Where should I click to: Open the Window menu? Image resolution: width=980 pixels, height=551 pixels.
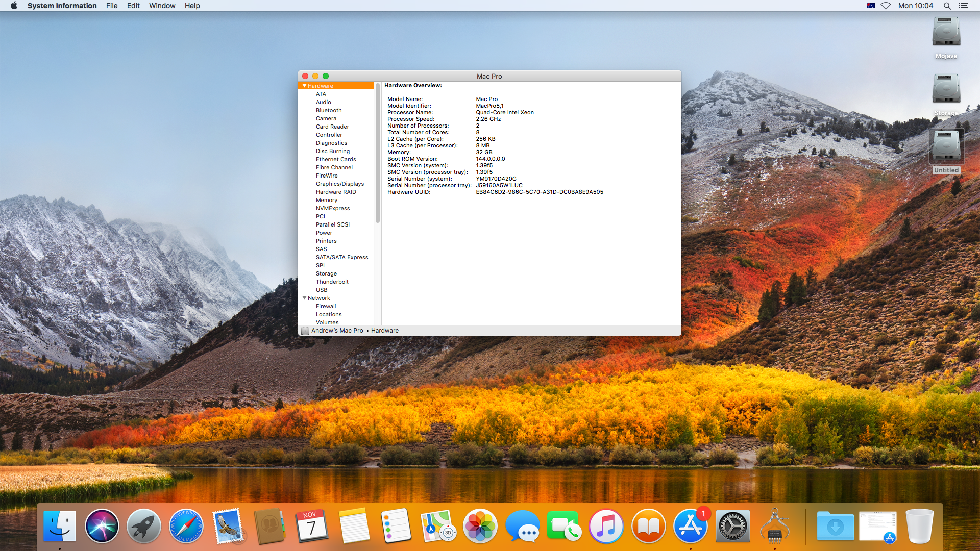162,6
